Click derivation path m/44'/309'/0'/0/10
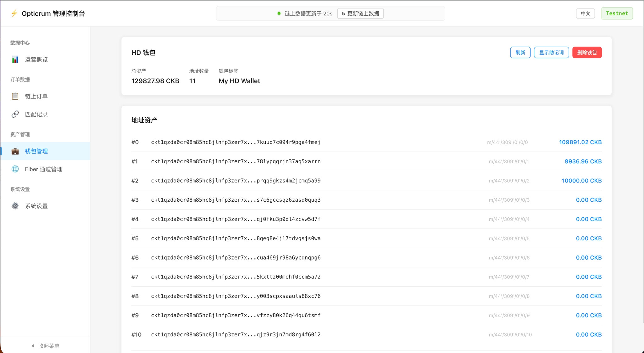The width and height of the screenshot is (644, 353). coord(510,335)
